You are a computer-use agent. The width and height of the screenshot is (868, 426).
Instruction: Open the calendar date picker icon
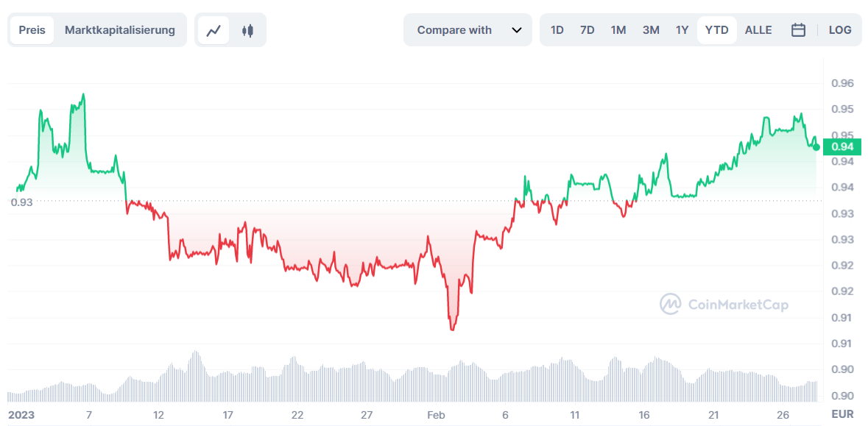coord(798,30)
